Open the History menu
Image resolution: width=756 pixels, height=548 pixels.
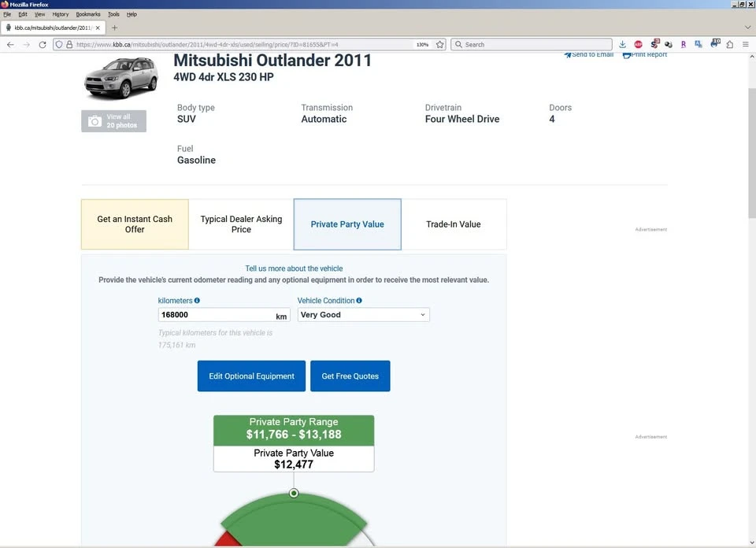[61, 14]
